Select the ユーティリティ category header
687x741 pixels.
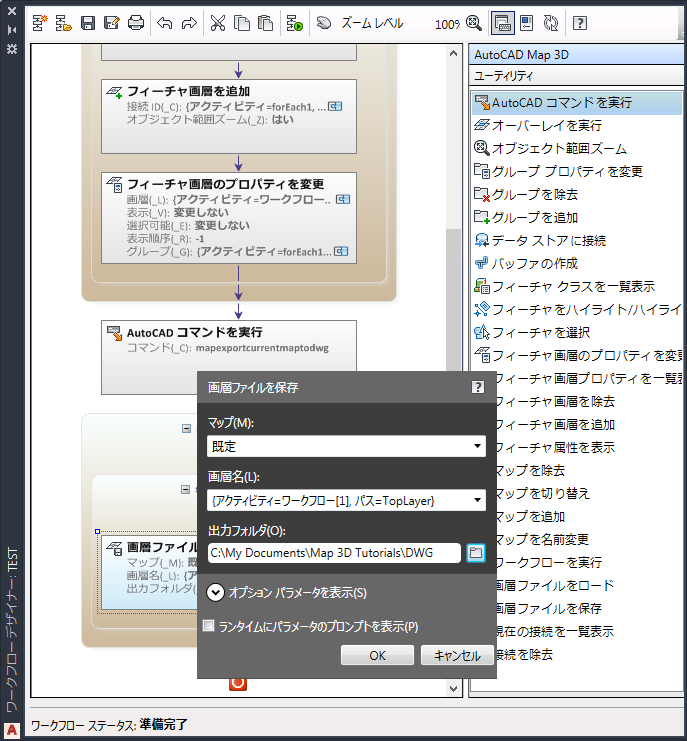click(576, 76)
